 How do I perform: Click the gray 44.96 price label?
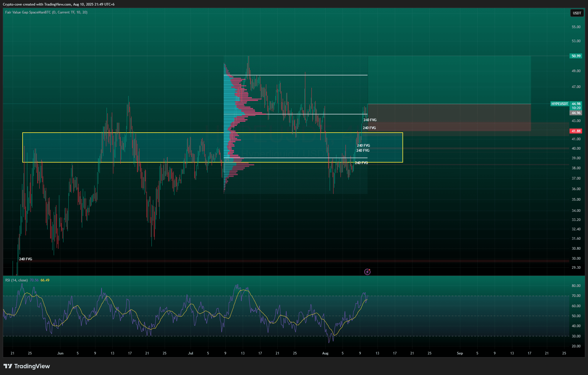pos(576,113)
